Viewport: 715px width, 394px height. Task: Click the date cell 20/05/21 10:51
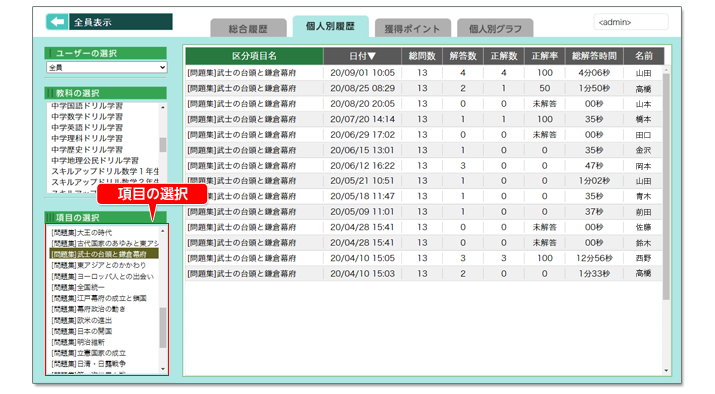[x=363, y=181]
